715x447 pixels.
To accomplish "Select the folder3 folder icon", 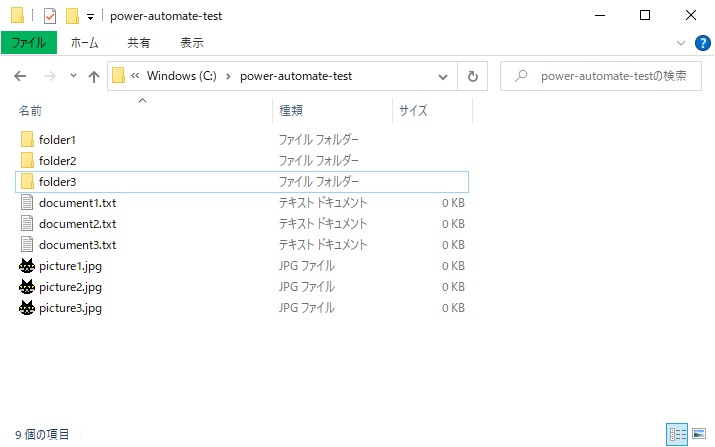I will 27,182.
